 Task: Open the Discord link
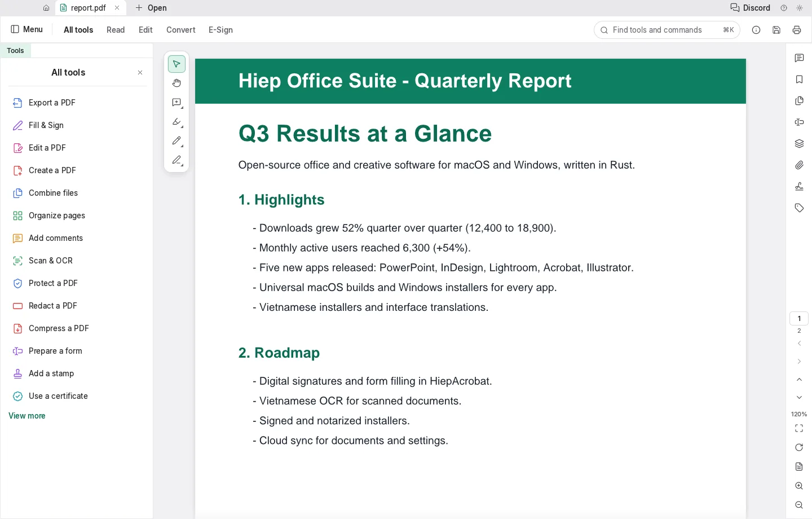pos(751,8)
